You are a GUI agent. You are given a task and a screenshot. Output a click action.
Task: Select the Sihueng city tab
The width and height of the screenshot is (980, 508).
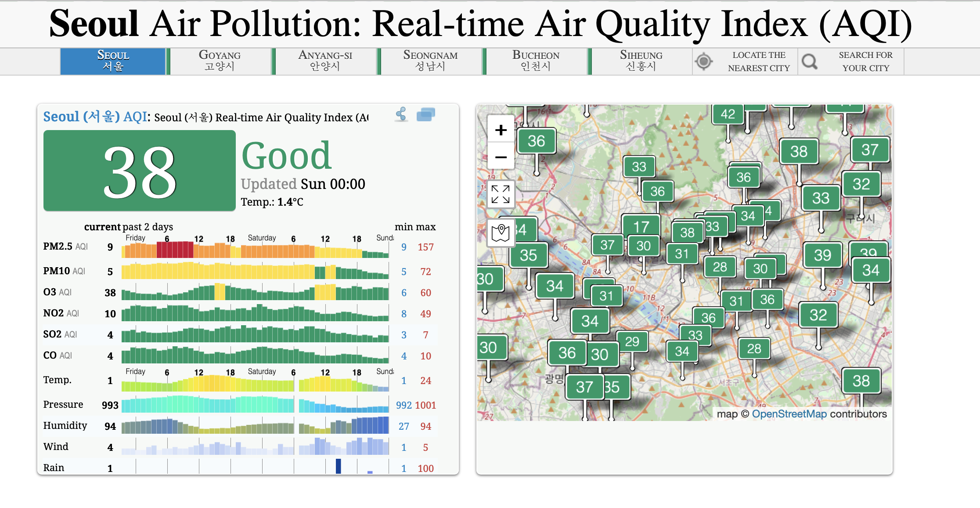coord(641,61)
